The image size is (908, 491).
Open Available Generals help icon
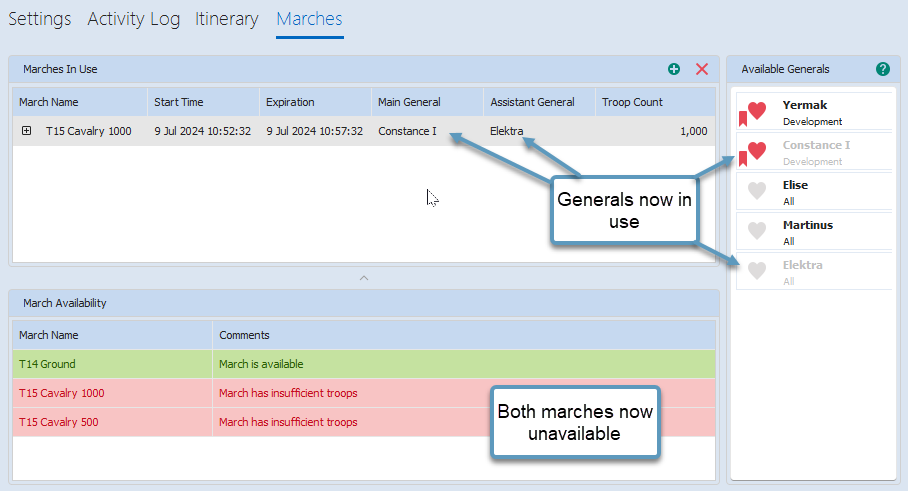coord(882,69)
